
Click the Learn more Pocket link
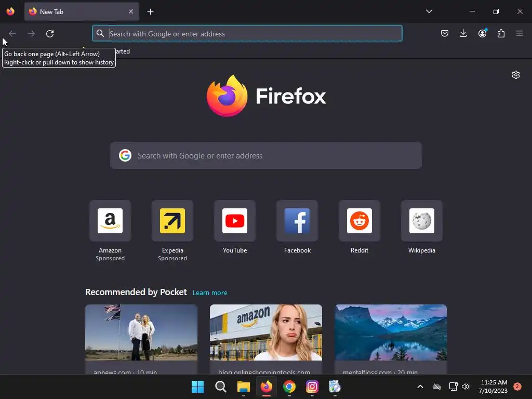click(x=210, y=293)
